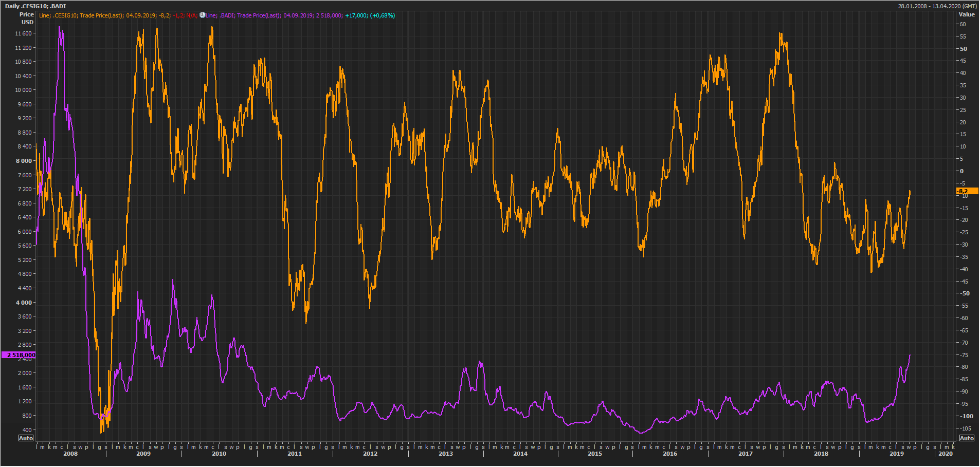The height and width of the screenshot is (467, 980).
Task: Click the clock icon in the legend
Action: (x=202, y=15)
